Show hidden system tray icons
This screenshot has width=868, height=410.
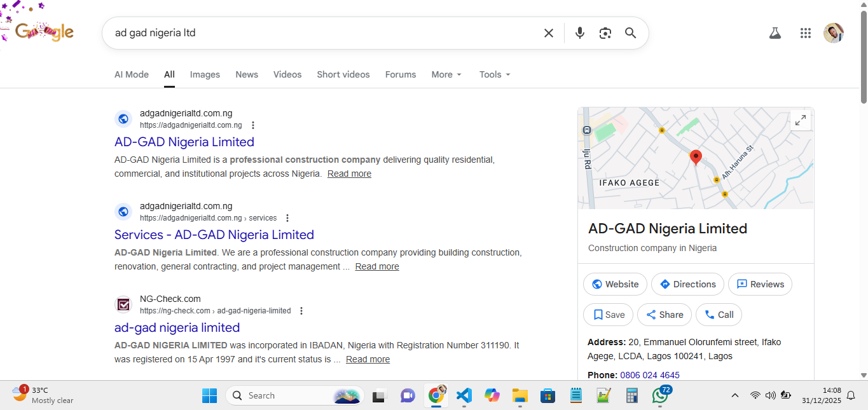(x=734, y=395)
